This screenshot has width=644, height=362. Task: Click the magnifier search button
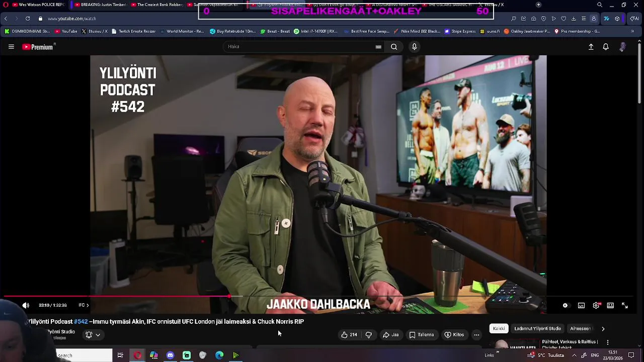[x=394, y=47]
